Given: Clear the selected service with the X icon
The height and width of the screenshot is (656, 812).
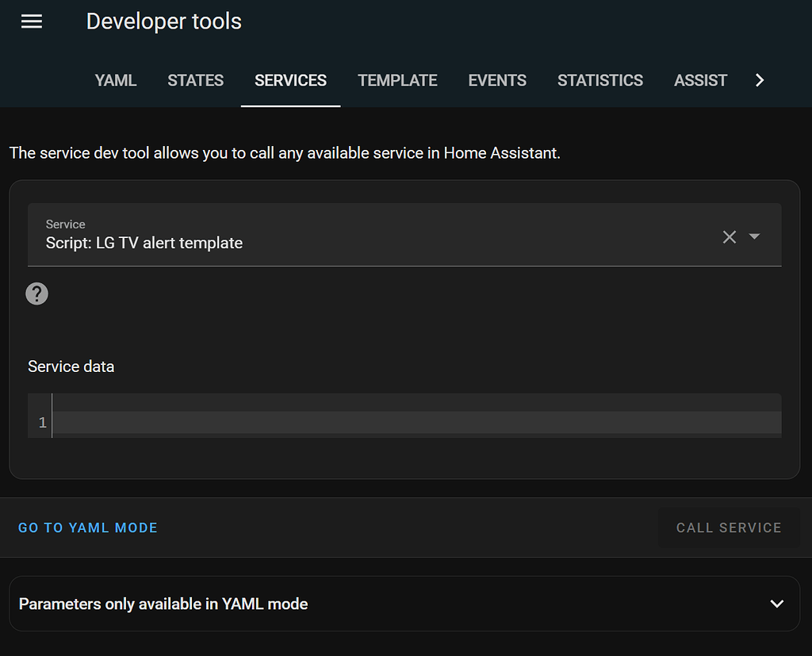Looking at the screenshot, I should point(729,236).
